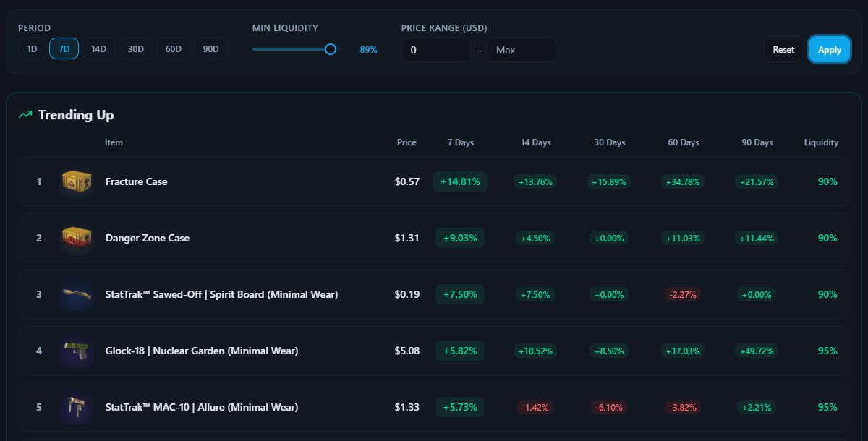Image resolution: width=868 pixels, height=441 pixels.
Task: Sort by the 7 Days column header
Action: coord(460,142)
